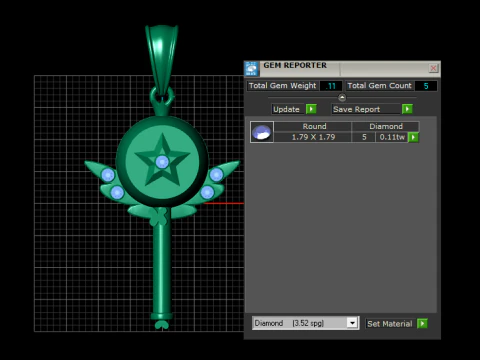Viewport: 480px width, 360px height.
Task: Click the pendant bail at the top
Action: click(x=161, y=60)
